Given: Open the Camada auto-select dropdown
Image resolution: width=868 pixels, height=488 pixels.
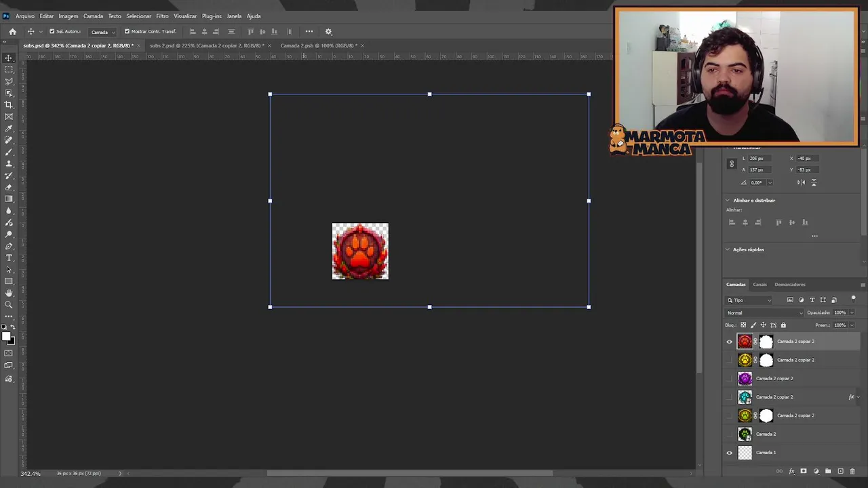Looking at the screenshot, I should click(103, 32).
